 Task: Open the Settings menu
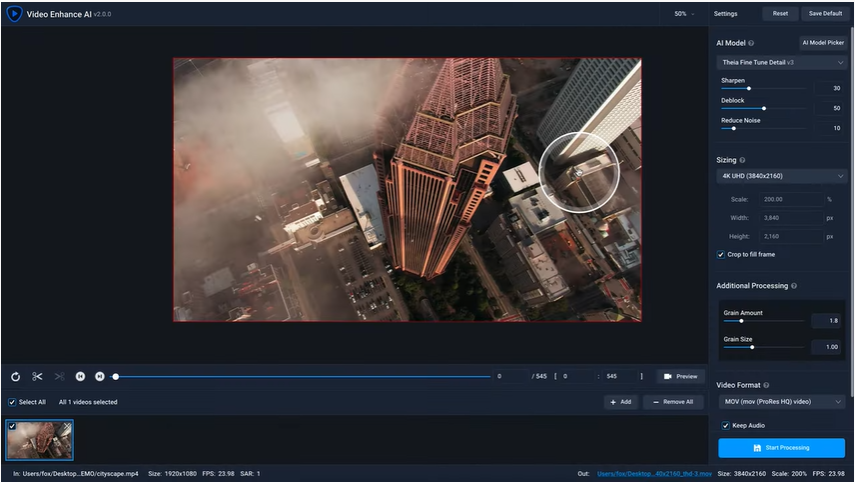click(725, 14)
